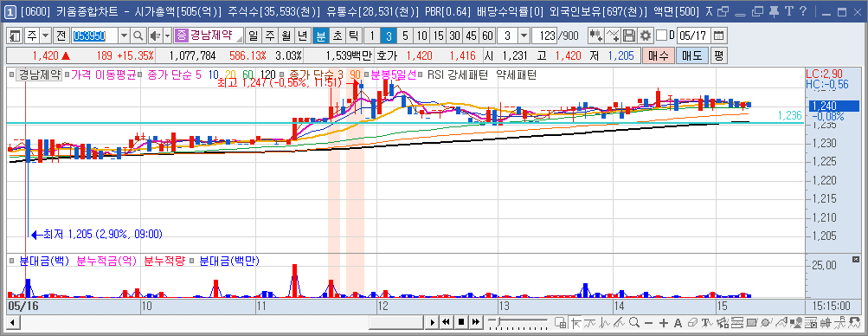Click the crosshair cursor tool in bottom toolbar
This screenshot has height=336, width=868.
[575, 323]
